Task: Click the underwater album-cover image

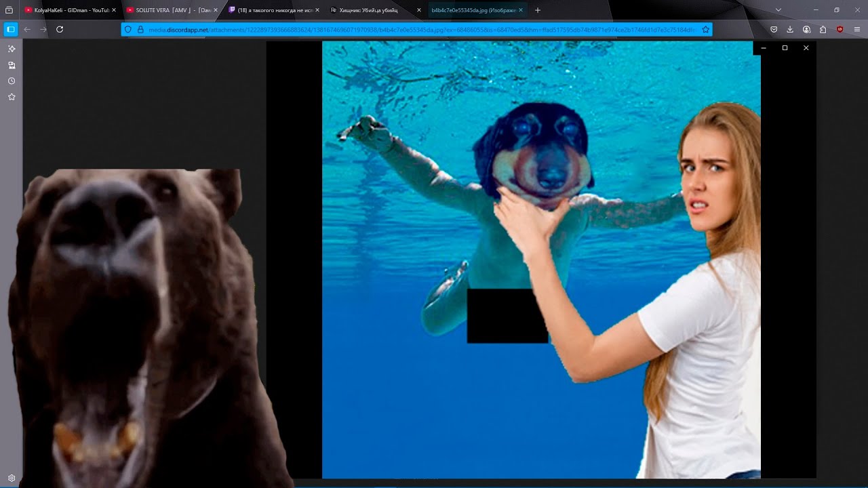Action: (x=541, y=260)
